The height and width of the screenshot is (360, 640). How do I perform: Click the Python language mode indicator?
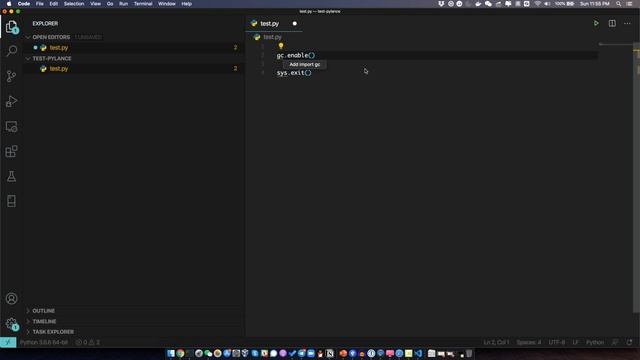point(595,342)
